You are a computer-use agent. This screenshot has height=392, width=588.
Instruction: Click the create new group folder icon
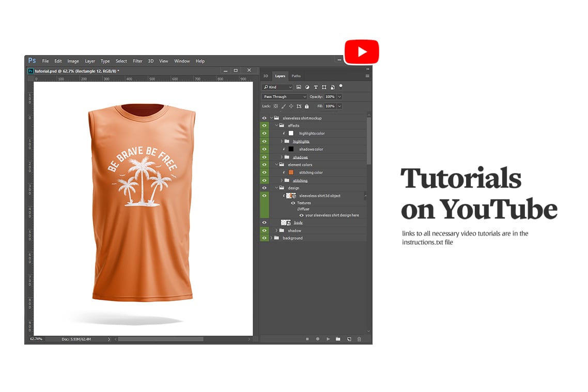tap(338, 339)
